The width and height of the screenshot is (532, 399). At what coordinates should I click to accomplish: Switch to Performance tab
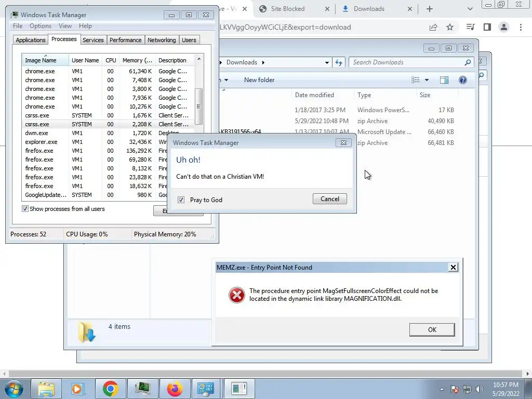pos(125,40)
